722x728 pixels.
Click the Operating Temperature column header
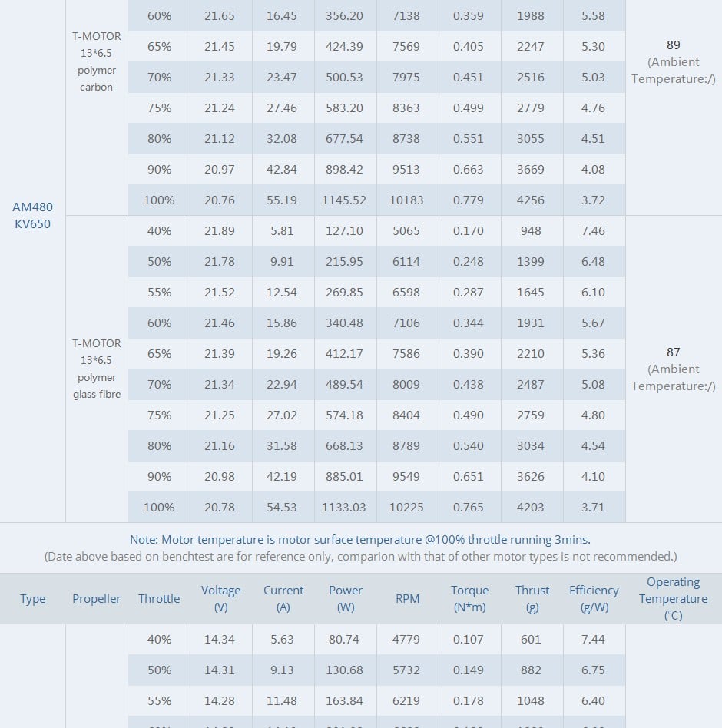click(x=674, y=598)
